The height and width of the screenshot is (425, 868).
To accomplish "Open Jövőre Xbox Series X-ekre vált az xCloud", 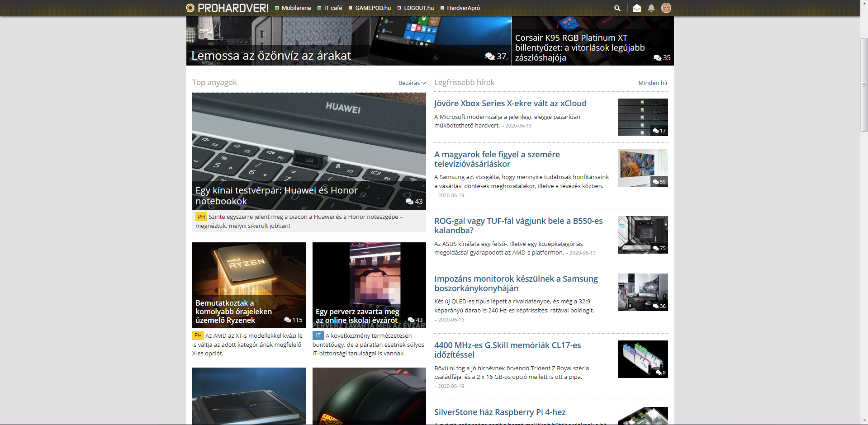I will tap(510, 104).
